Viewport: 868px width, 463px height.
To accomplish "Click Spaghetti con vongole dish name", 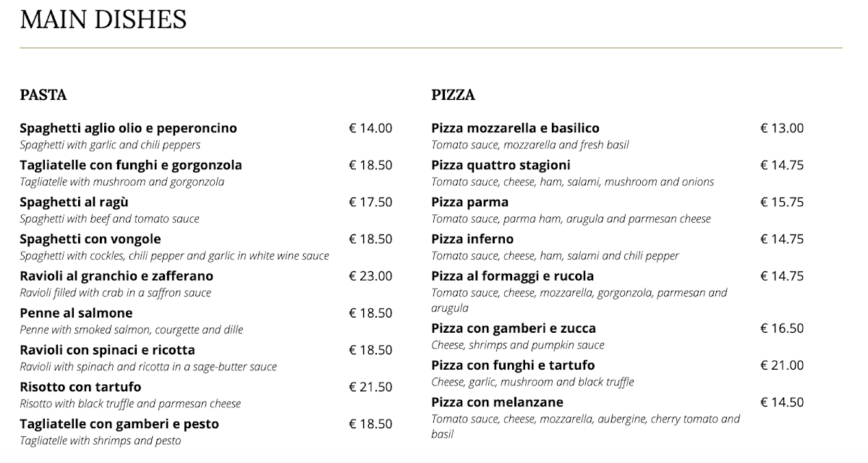I will [90, 239].
